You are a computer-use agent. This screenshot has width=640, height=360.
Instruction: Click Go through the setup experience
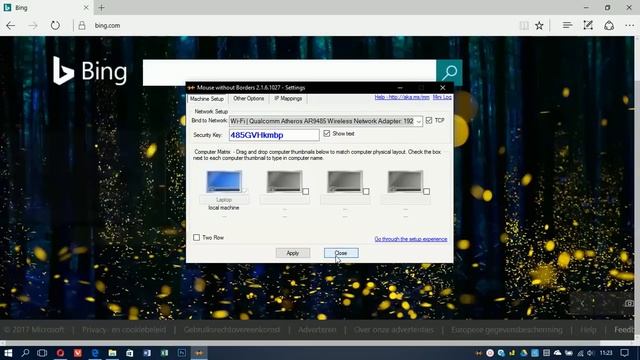pos(411,239)
